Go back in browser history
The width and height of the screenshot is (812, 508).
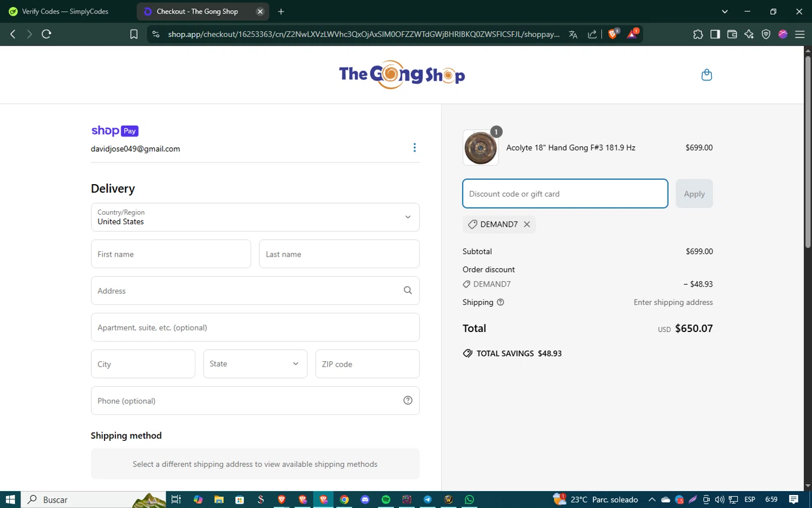coord(13,34)
